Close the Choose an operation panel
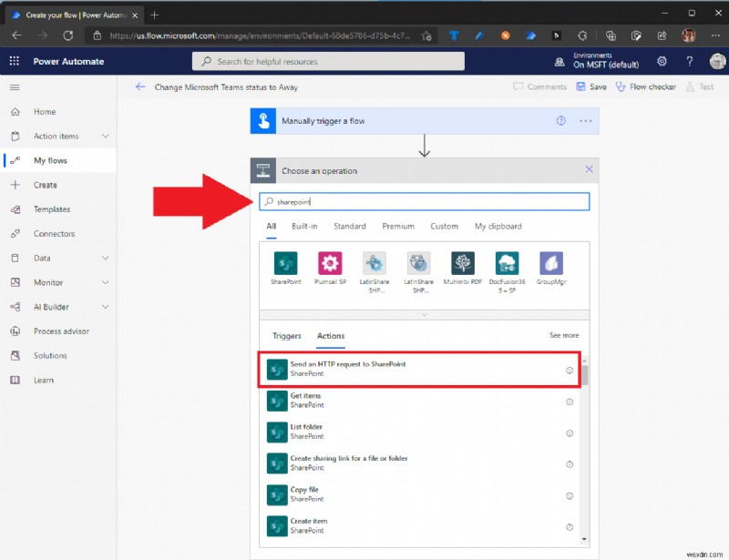The height and width of the screenshot is (560, 729). (x=589, y=169)
